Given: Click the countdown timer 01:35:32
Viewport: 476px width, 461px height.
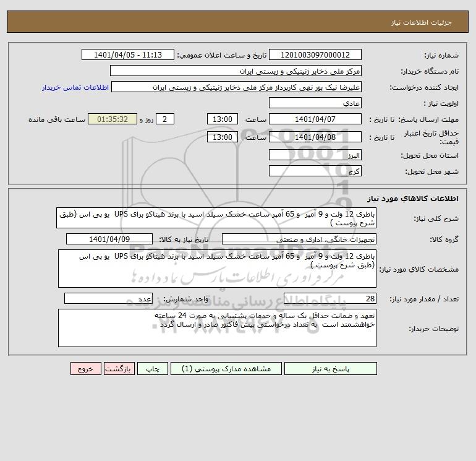Looking at the screenshot, I should coord(113,119).
